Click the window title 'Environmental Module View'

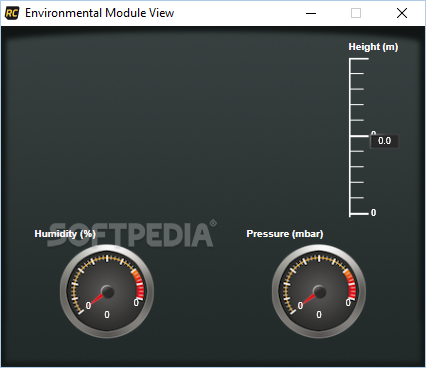point(99,13)
